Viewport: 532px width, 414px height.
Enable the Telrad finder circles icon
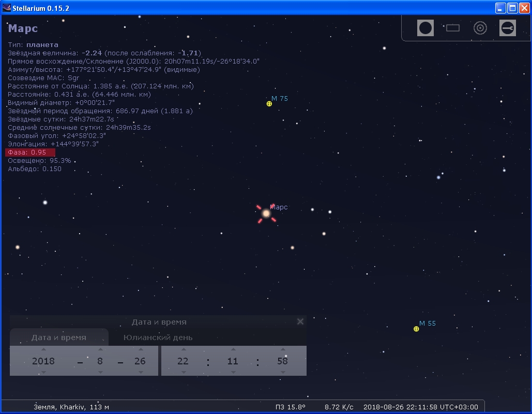(x=480, y=28)
